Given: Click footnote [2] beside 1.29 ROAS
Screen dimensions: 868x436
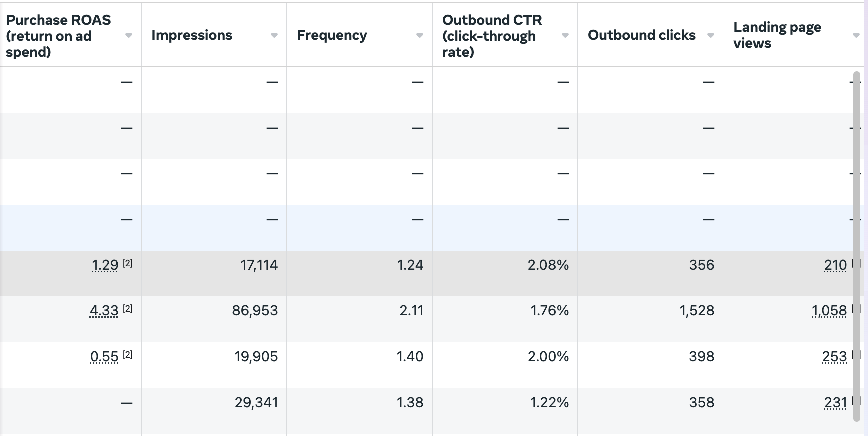Looking at the screenshot, I should [x=128, y=263].
